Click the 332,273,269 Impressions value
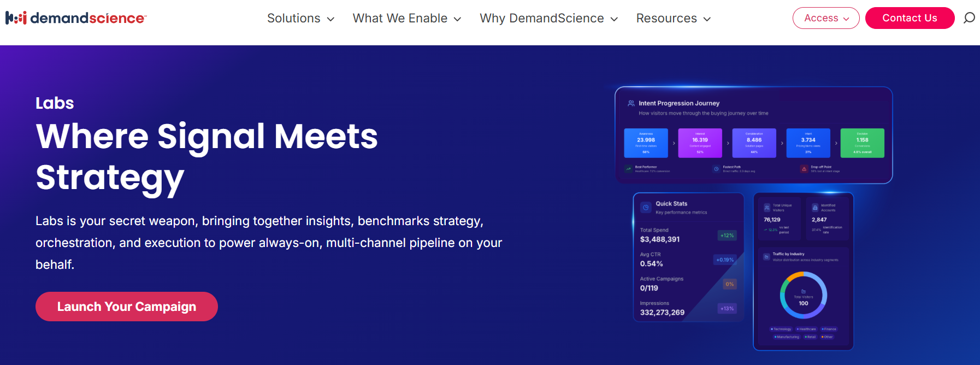Screen dimensions: 980x365 (662, 313)
